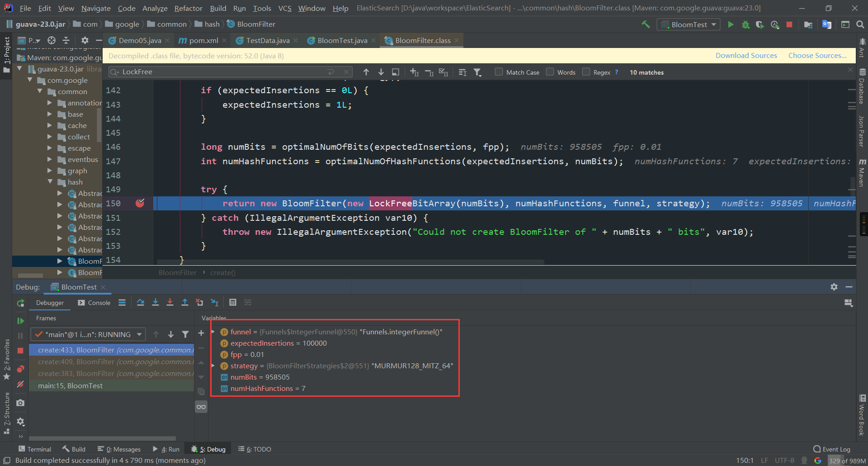
Task: Expand the cache folder node
Action: point(50,125)
